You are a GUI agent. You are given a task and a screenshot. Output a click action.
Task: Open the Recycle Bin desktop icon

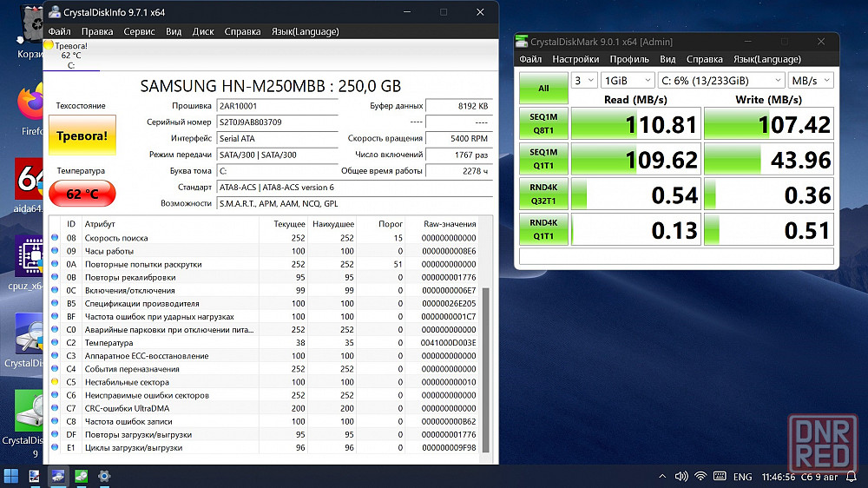pos(31,24)
